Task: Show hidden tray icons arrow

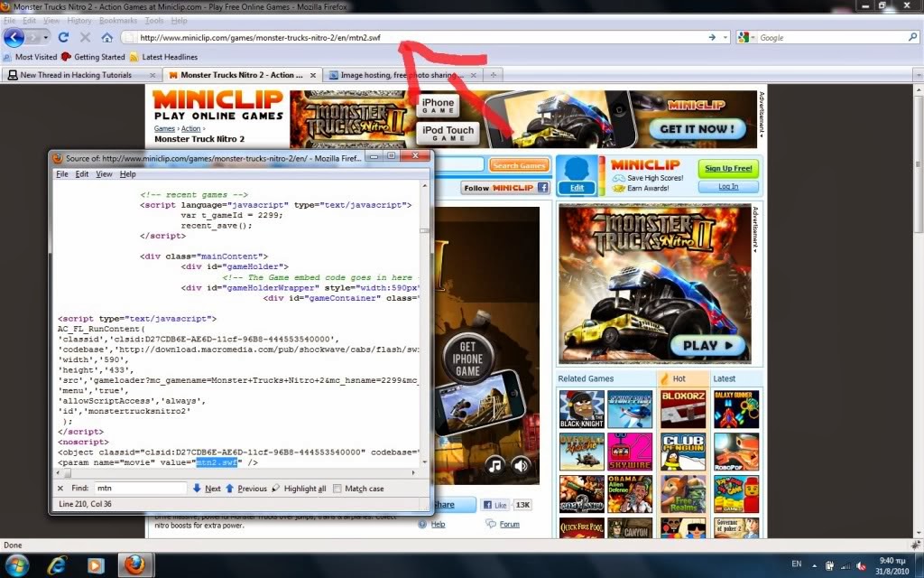Action: (815, 566)
